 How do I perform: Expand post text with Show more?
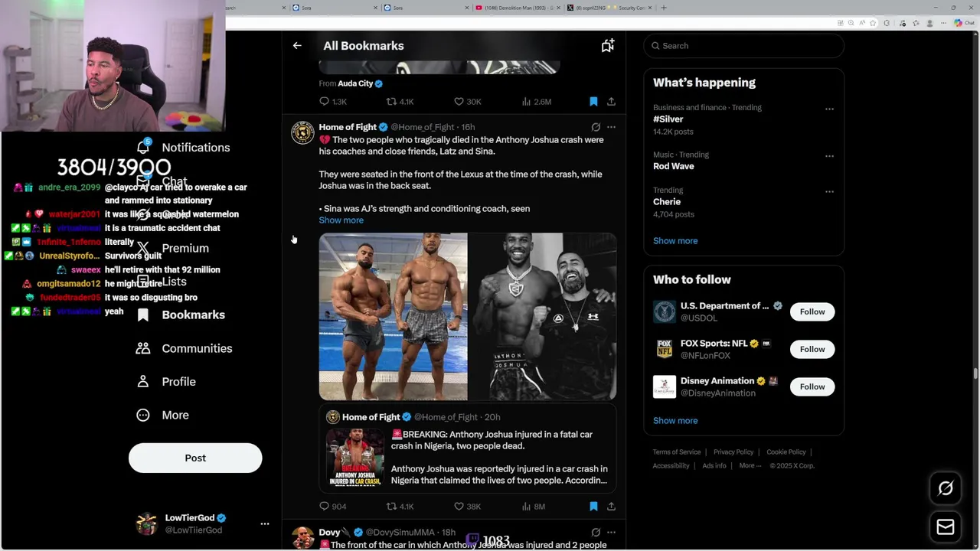[x=341, y=220]
